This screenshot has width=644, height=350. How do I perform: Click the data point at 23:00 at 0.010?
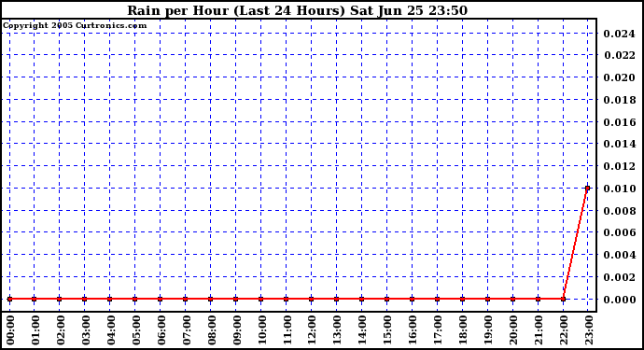pyautogui.click(x=588, y=189)
